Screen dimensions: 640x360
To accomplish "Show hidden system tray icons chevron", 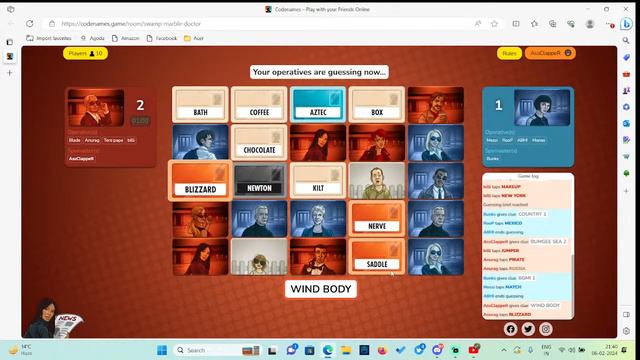I will [504, 350].
